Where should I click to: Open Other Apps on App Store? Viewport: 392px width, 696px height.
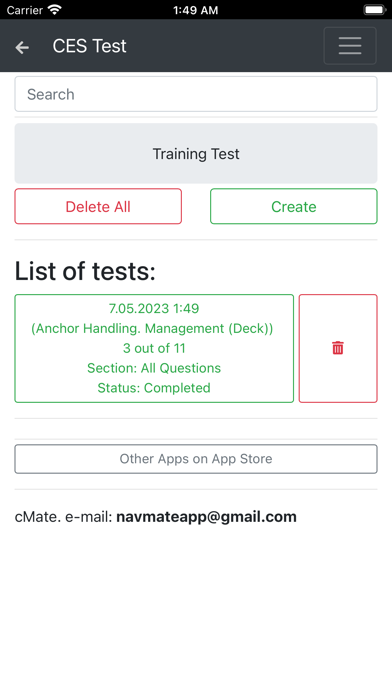click(196, 459)
